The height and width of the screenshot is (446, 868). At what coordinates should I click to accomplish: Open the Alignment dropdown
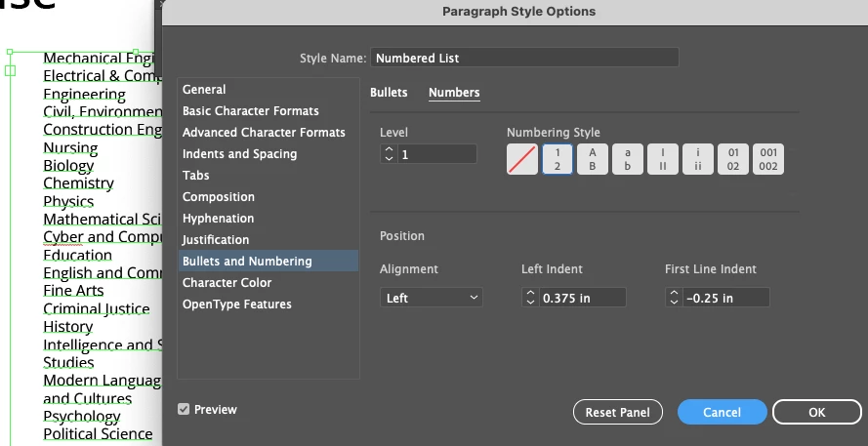coord(431,298)
